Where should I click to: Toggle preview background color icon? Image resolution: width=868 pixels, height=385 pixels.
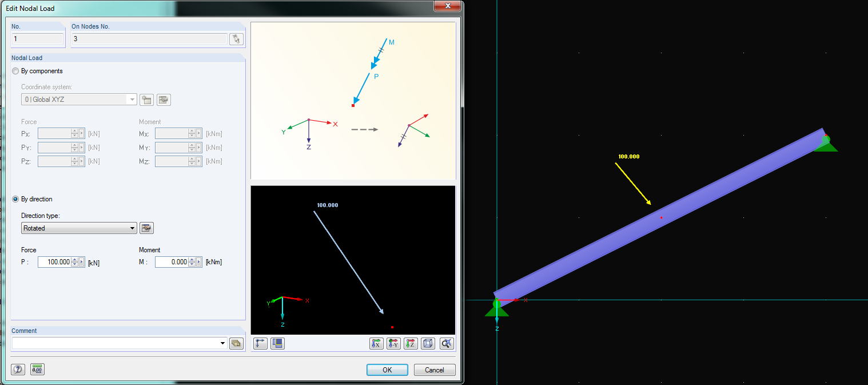[277, 343]
